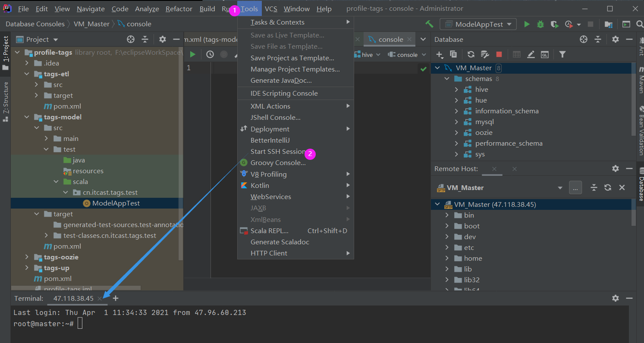Click Database Consoles breadcrumb
Image resolution: width=644 pixels, height=343 pixels.
pos(35,24)
